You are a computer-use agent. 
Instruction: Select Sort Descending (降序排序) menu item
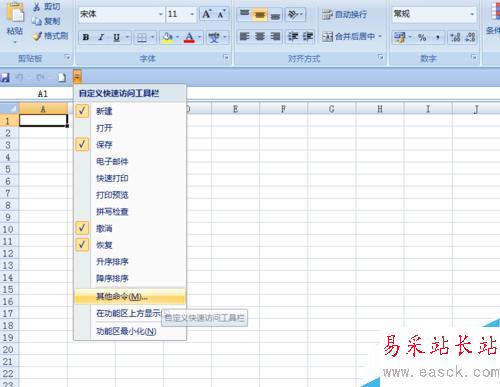coord(130,278)
